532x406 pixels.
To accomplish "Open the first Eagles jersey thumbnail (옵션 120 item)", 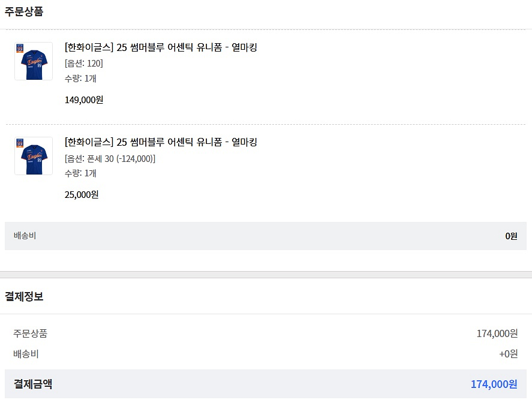I will [x=34, y=61].
